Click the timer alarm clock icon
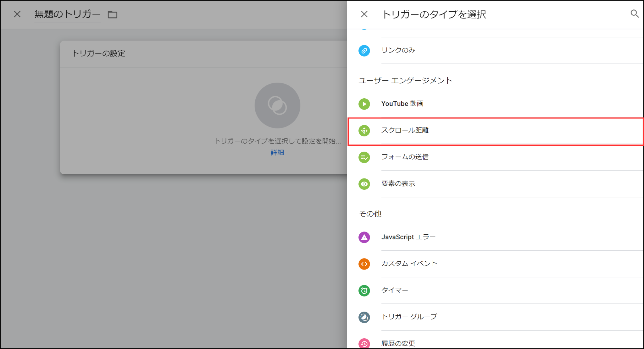This screenshot has width=644, height=349. 364,291
